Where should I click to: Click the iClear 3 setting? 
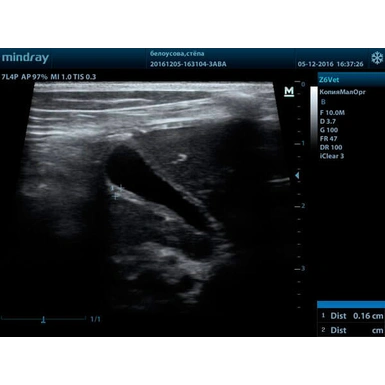pyautogui.click(x=332, y=156)
